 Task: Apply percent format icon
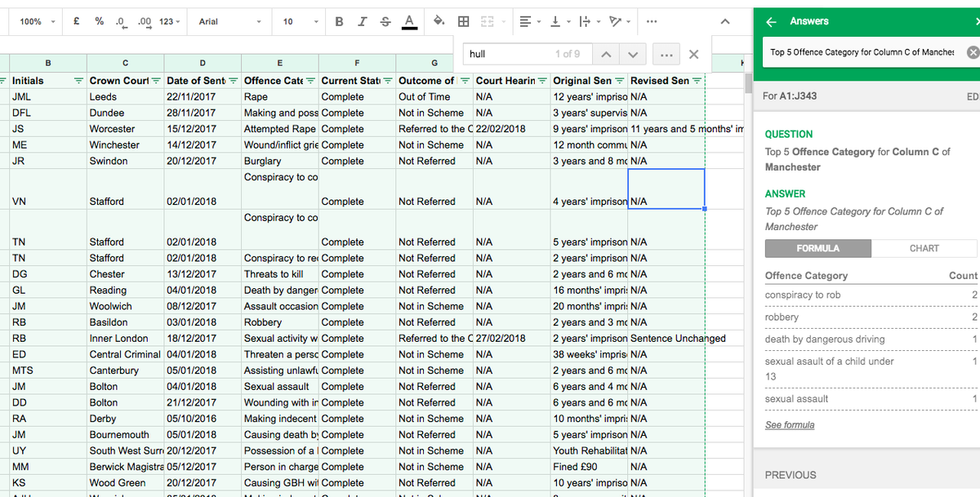point(99,22)
